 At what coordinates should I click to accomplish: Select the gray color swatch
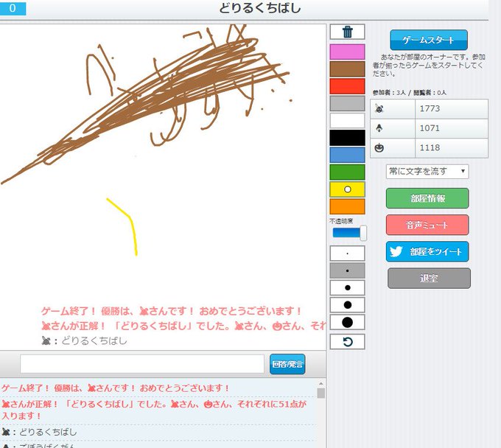[347, 104]
